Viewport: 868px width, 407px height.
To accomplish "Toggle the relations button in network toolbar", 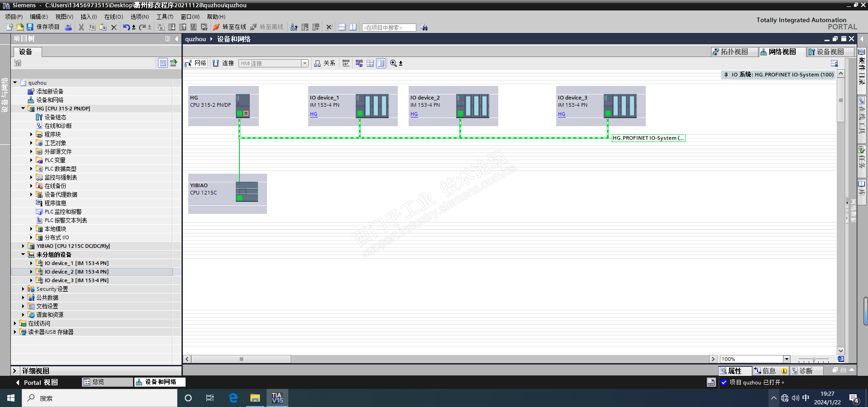I will (325, 63).
